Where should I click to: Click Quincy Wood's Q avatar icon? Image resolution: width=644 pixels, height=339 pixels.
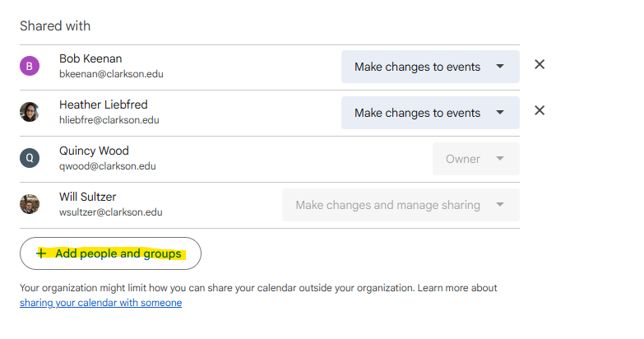pos(30,158)
